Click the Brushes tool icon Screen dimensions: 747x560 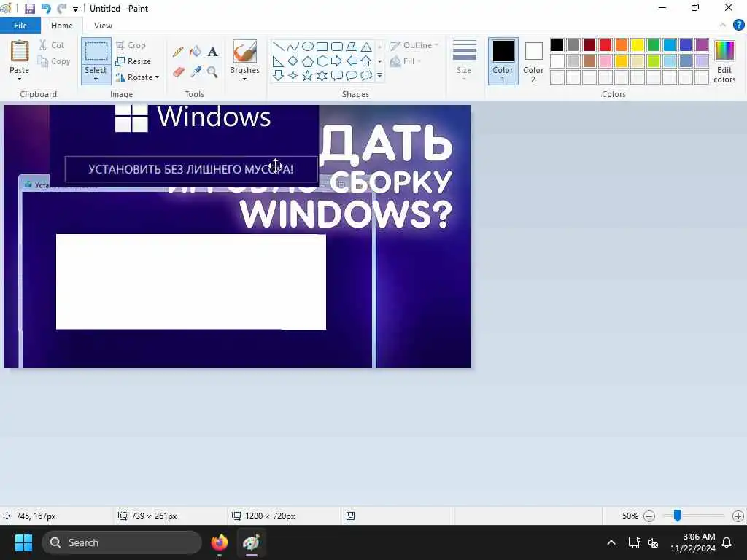[245, 51]
